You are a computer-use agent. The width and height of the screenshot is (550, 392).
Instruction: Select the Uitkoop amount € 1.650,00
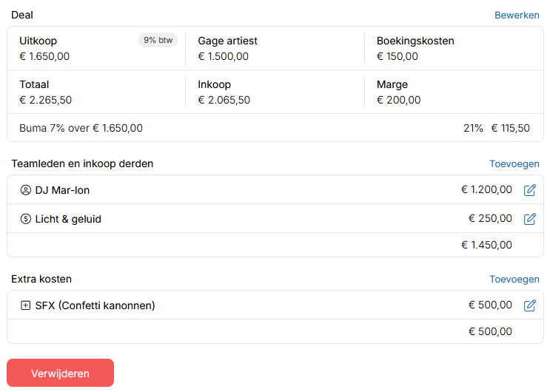[x=44, y=56]
